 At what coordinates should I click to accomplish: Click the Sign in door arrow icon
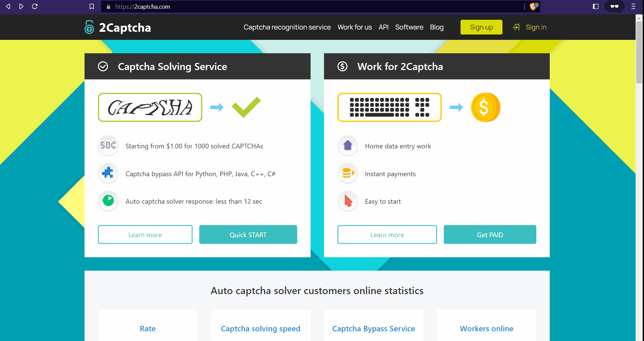point(516,27)
